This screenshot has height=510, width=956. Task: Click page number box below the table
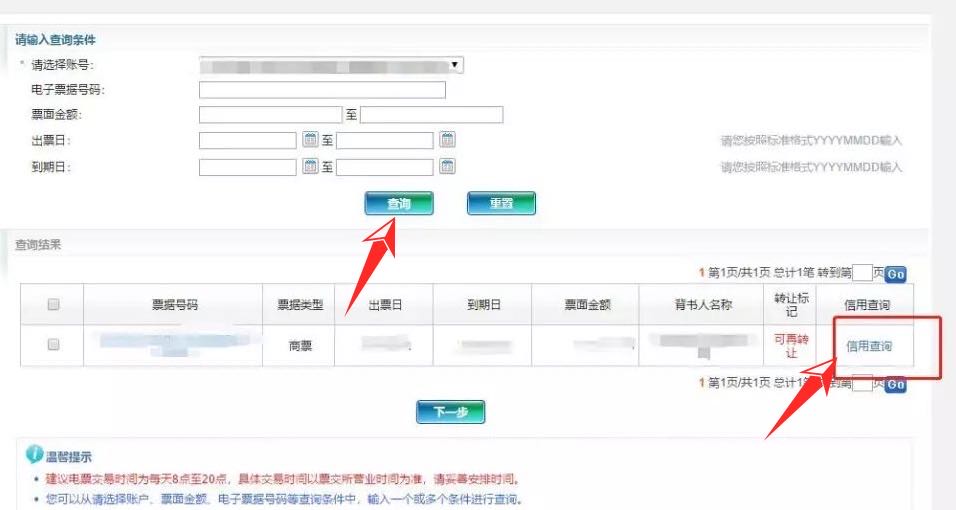click(862, 383)
